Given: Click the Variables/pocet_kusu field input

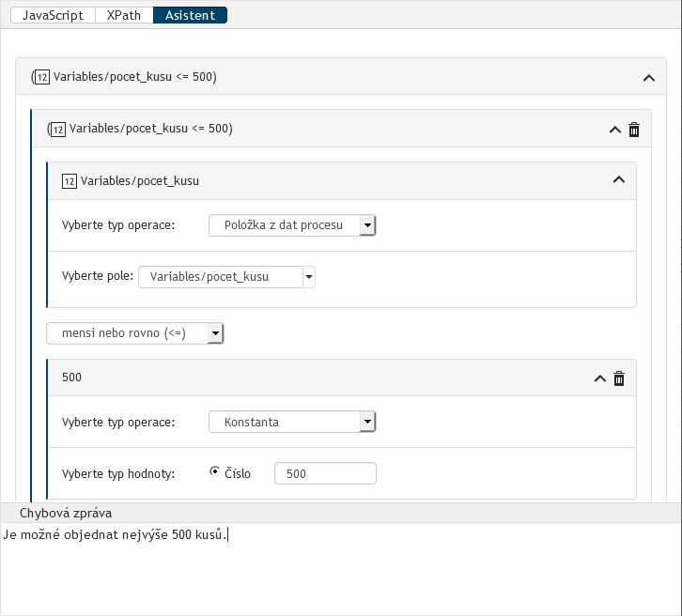Looking at the screenshot, I should click(221, 277).
